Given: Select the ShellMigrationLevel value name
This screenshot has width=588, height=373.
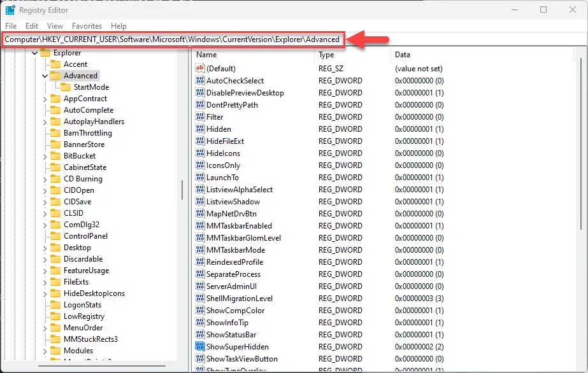Looking at the screenshot, I should [240, 299].
